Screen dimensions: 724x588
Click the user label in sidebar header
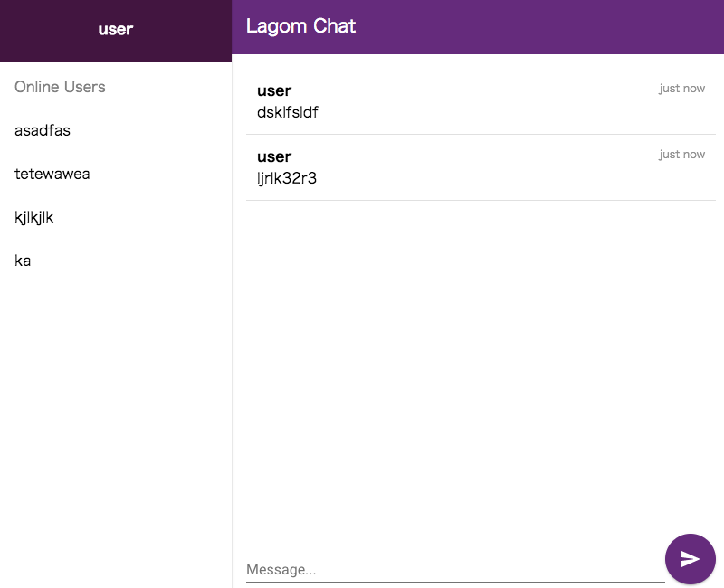click(115, 29)
